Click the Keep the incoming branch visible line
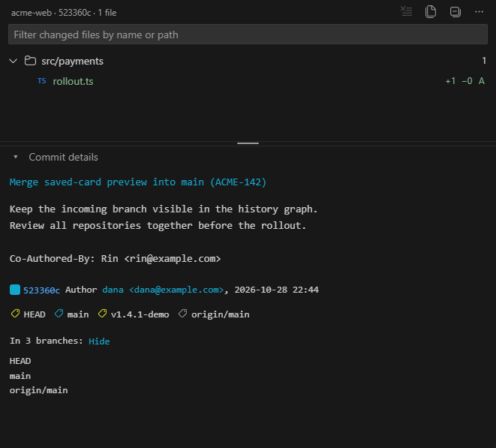The width and height of the screenshot is (496, 448). tap(164, 209)
